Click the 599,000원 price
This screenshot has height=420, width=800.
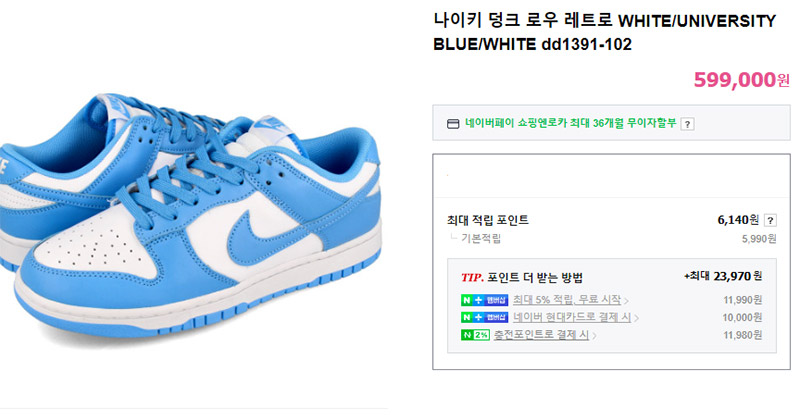[x=741, y=80]
